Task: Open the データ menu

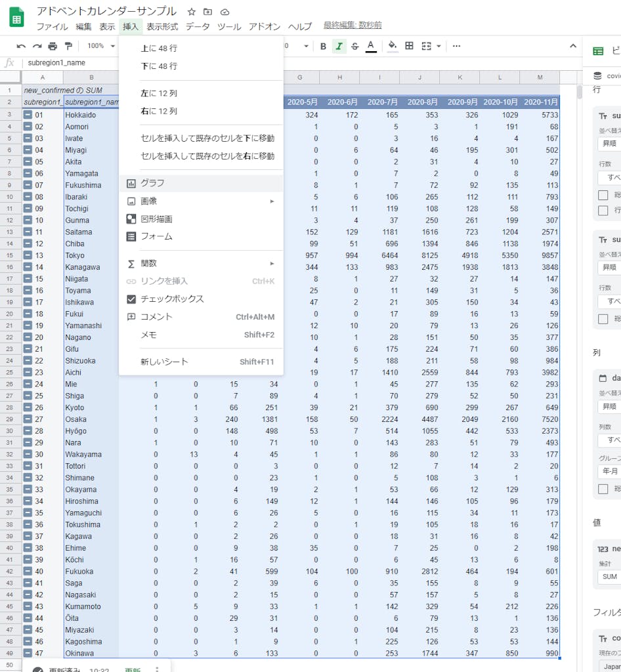Action: click(198, 26)
